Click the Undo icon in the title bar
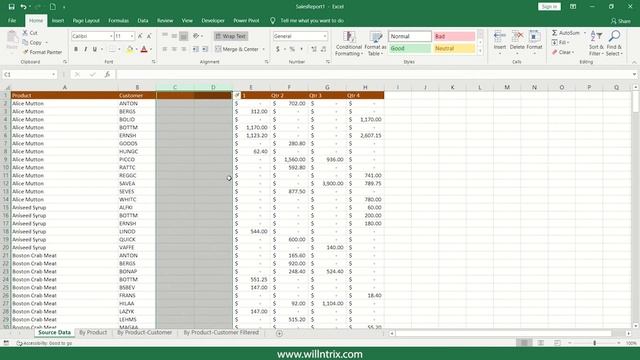 23,7
